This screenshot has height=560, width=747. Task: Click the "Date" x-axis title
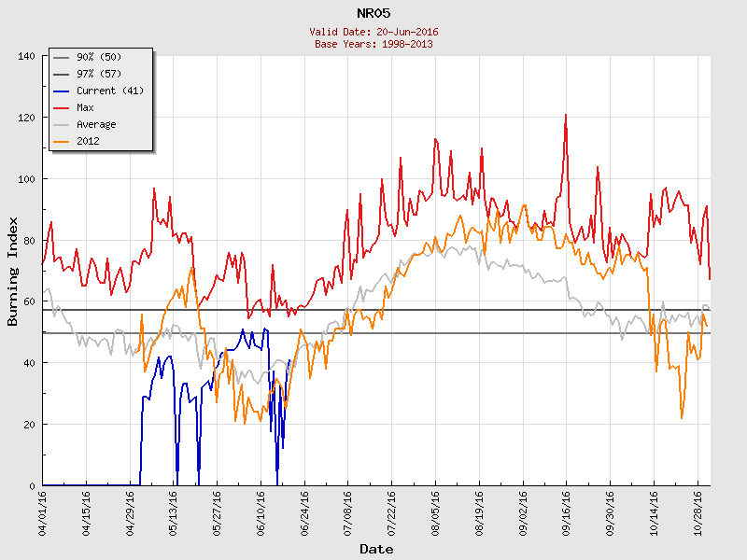(376, 549)
